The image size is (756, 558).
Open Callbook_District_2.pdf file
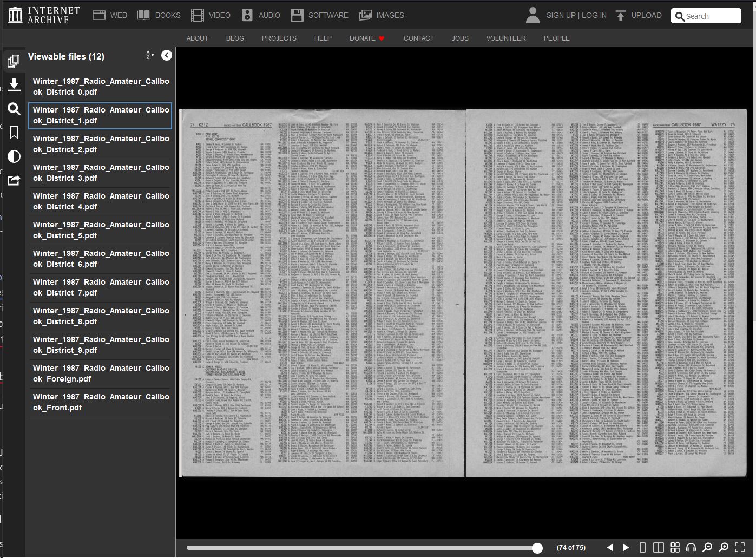tap(100, 144)
